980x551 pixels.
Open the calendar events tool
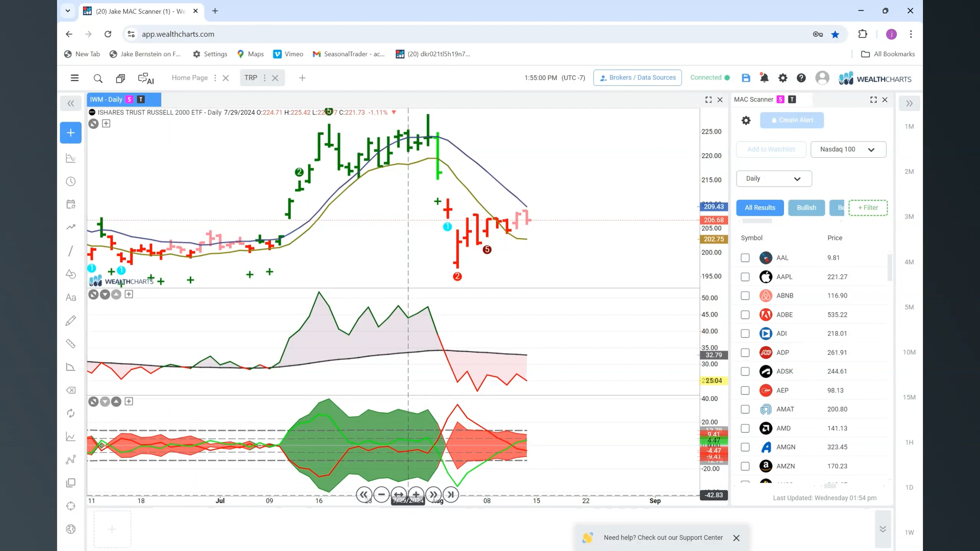(x=71, y=204)
